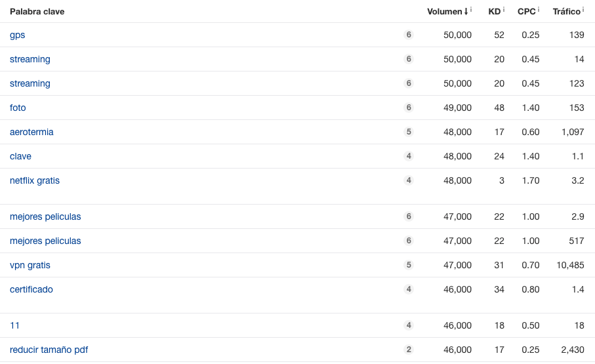
Task: Open the foto keyword link
Action: pos(18,108)
